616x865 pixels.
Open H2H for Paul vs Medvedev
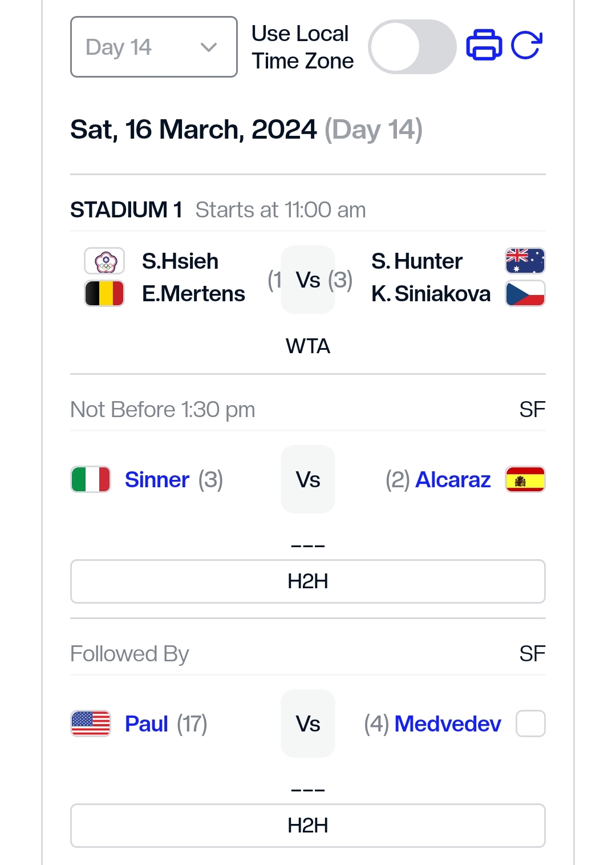click(x=308, y=826)
